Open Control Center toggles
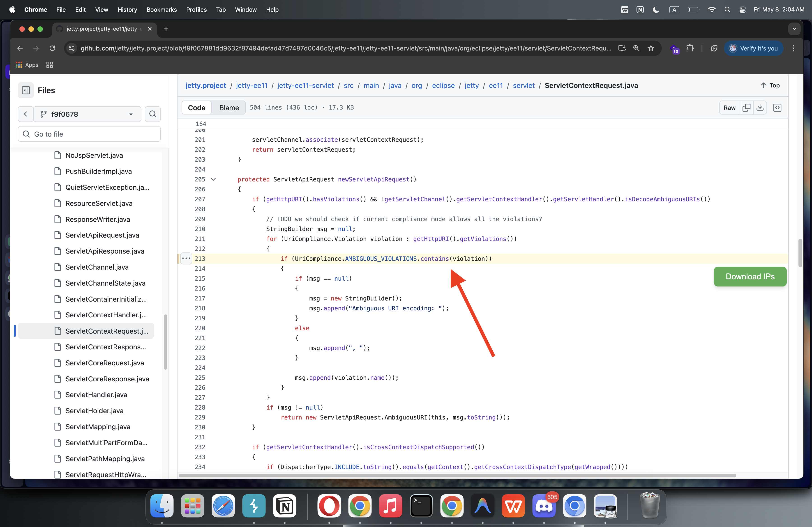The width and height of the screenshot is (812, 527). click(742, 9)
